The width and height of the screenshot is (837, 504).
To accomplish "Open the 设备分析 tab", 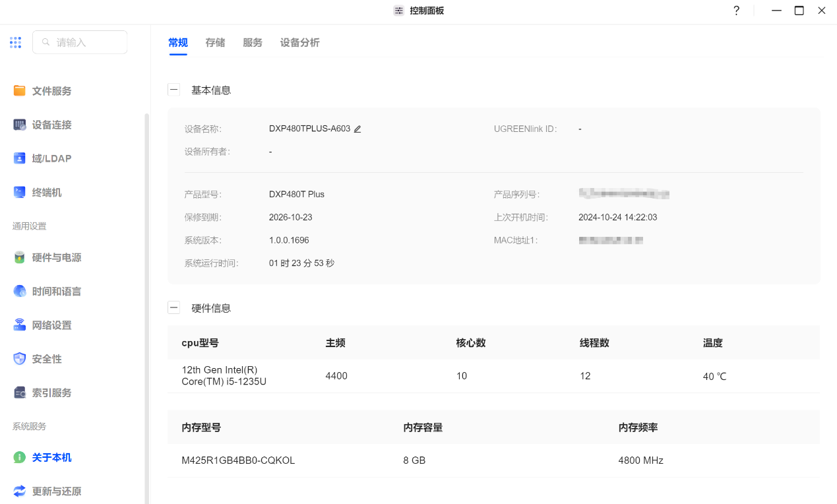I will (x=299, y=43).
